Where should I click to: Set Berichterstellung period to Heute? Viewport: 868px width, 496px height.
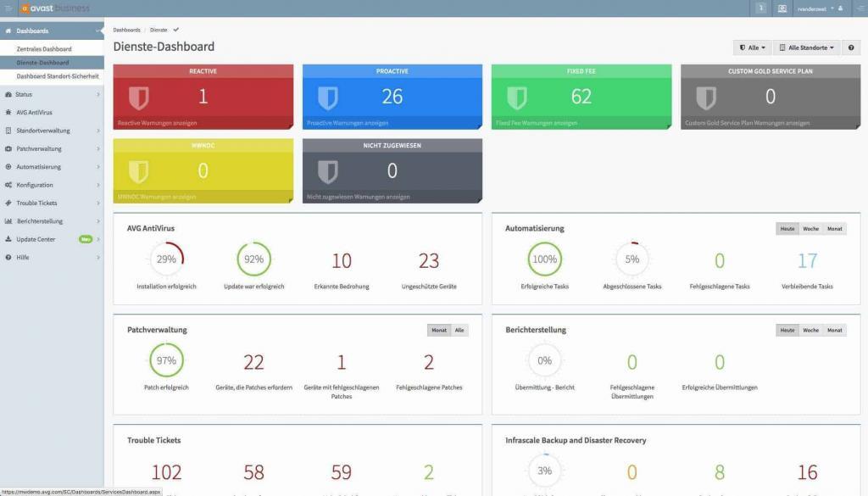tap(787, 330)
